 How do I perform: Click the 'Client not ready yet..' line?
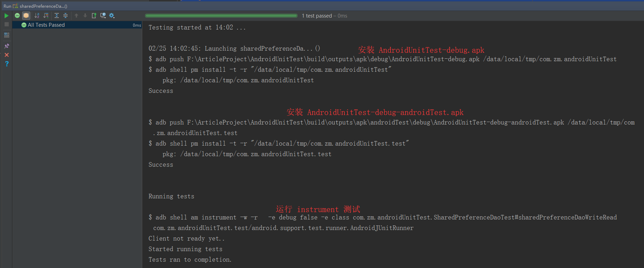(187, 238)
